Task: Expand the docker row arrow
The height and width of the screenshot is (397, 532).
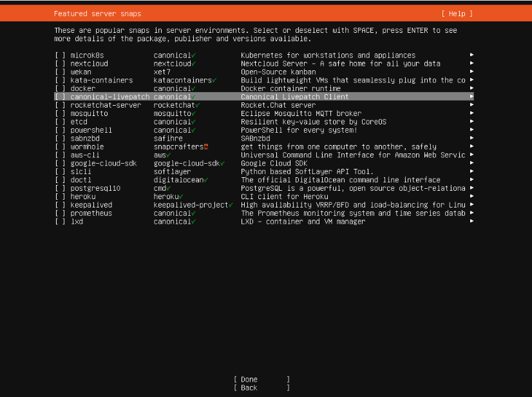Action: click(471, 88)
